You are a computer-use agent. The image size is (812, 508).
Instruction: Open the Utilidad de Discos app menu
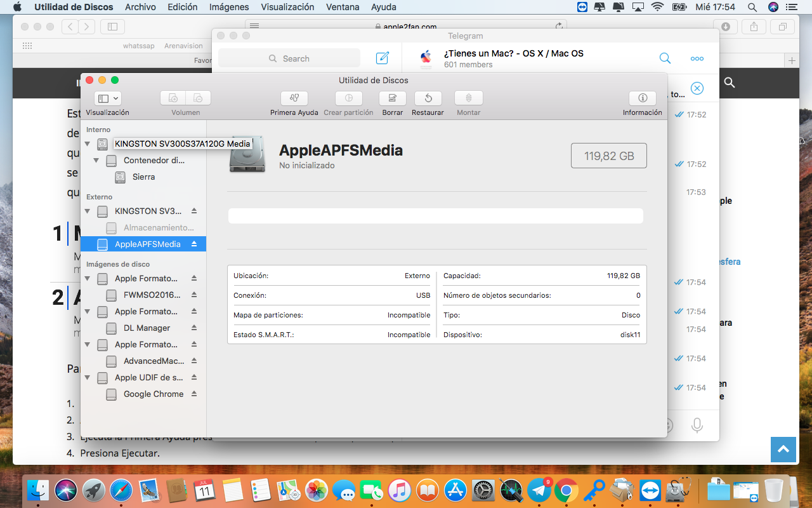pyautogui.click(x=74, y=7)
